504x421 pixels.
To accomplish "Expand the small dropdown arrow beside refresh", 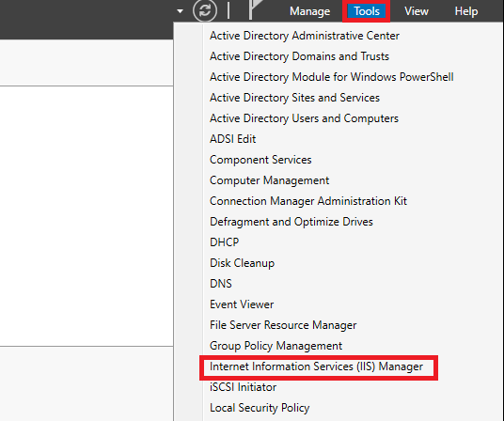I will (x=180, y=11).
